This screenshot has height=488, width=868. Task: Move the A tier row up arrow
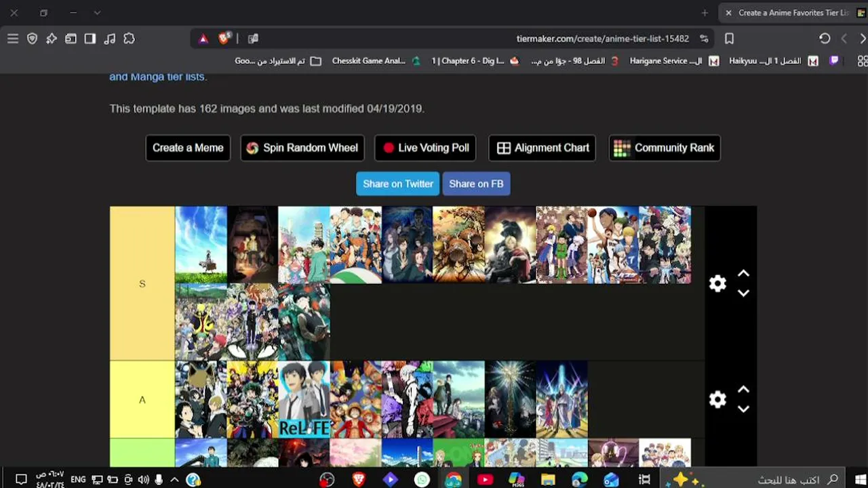click(743, 389)
